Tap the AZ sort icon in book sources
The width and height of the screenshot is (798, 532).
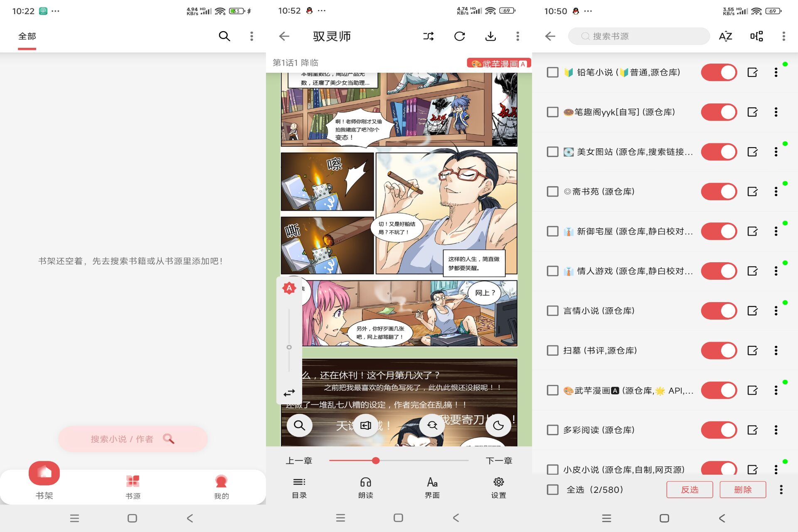click(727, 37)
